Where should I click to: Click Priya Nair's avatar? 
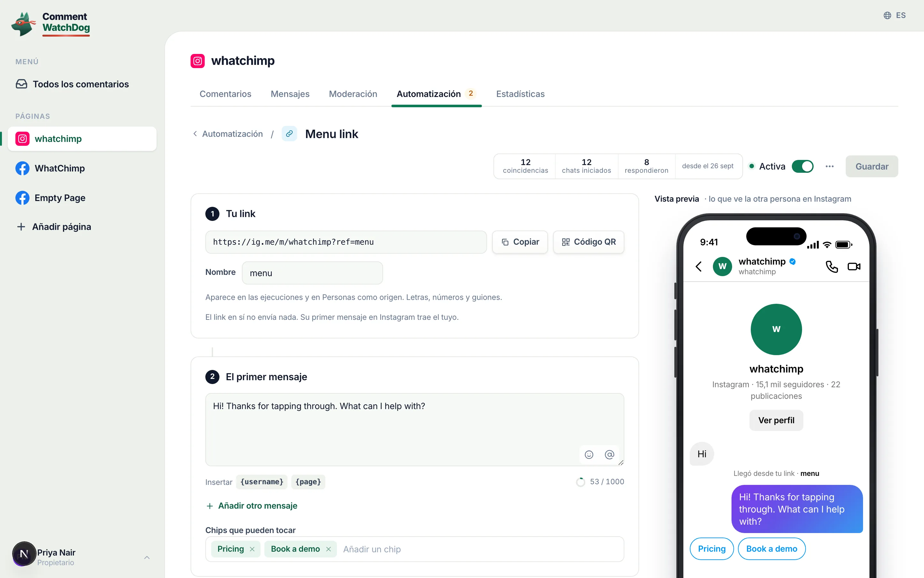pyautogui.click(x=24, y=554)
